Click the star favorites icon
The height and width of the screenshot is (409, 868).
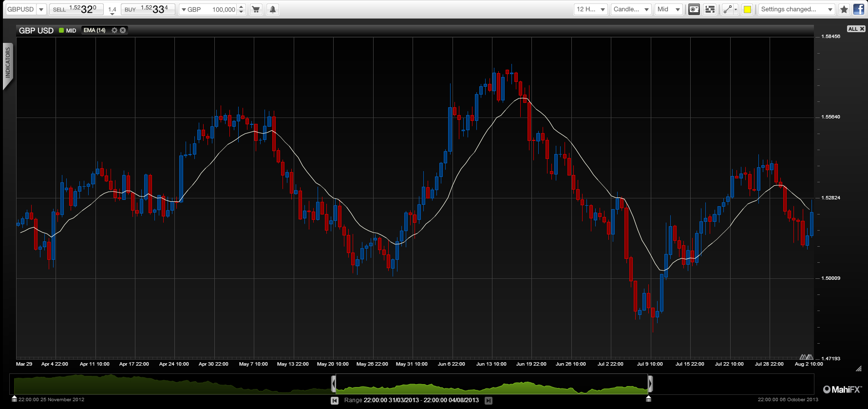point(844,9)
